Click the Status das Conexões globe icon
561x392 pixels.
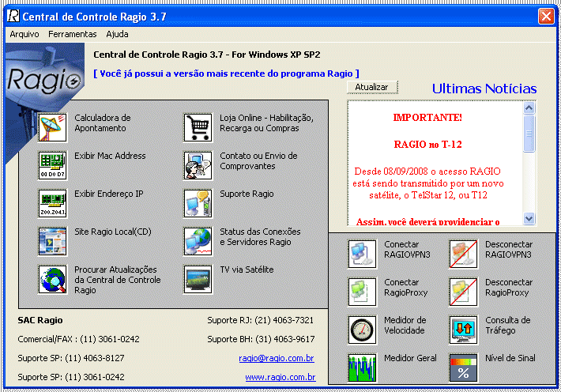pyautogui.click(x=198, y=241)
